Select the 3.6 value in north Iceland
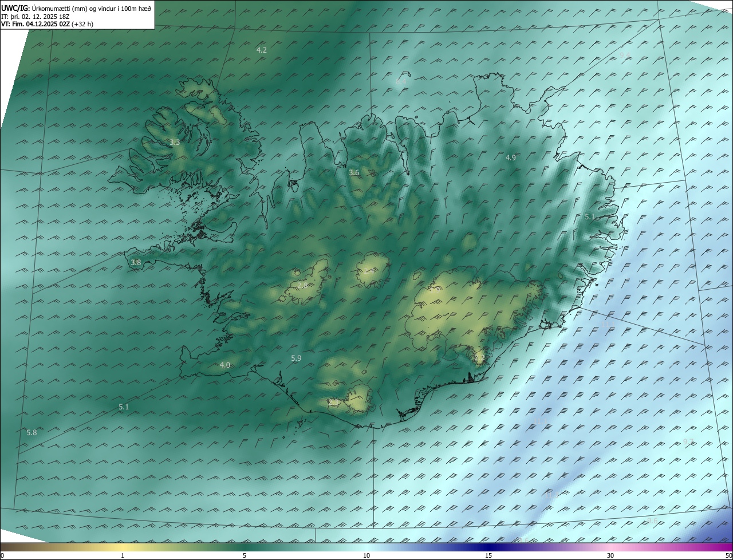Image resolution: width=733 pixels, height=560 pixels. point(354,172)
